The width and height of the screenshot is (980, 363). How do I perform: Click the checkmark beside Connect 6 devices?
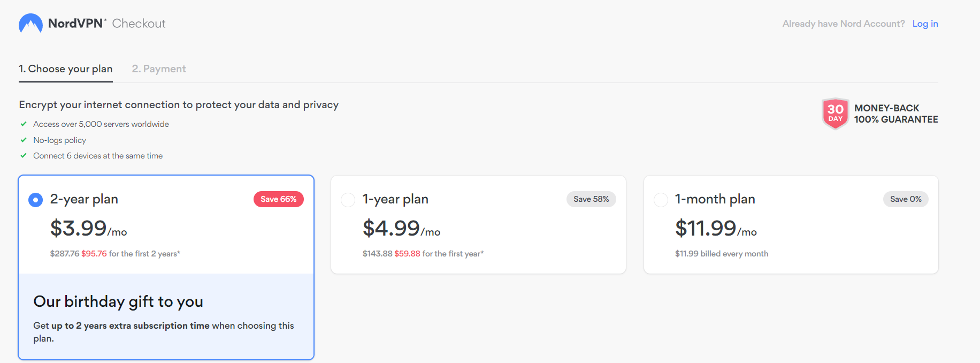tap(24, 155)
